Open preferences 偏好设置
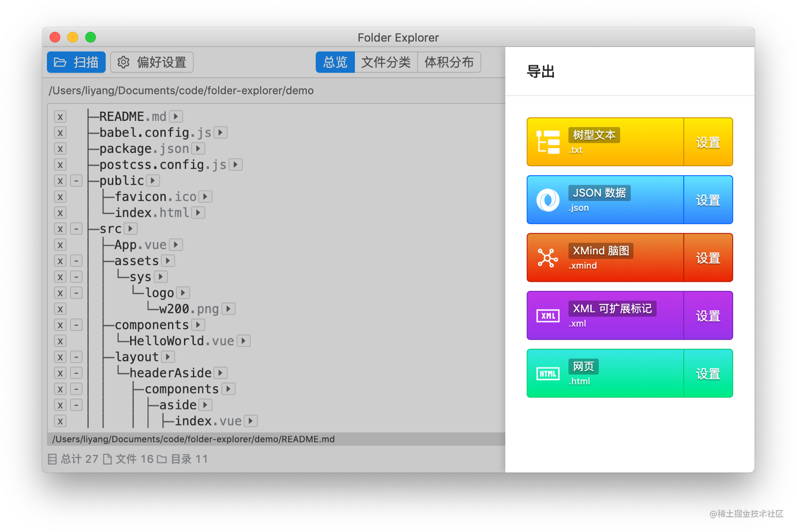 [152, 62]
